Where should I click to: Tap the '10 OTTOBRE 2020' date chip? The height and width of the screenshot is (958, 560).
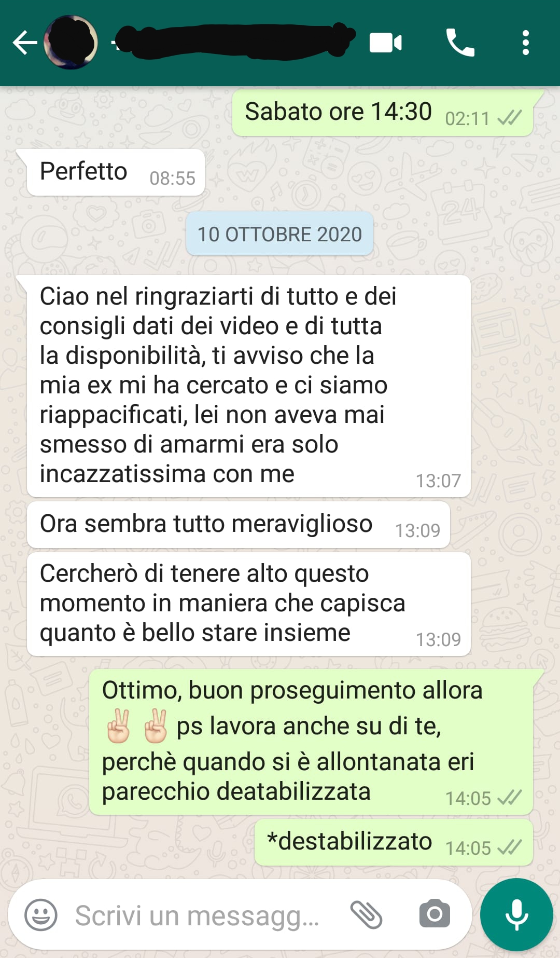coord(279,234)
